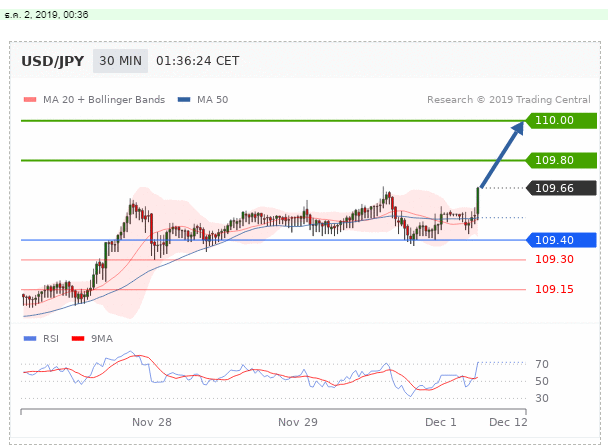Click the blue MA 50 legend swatch
Screen dimensions: 608x448
point(184,100)
